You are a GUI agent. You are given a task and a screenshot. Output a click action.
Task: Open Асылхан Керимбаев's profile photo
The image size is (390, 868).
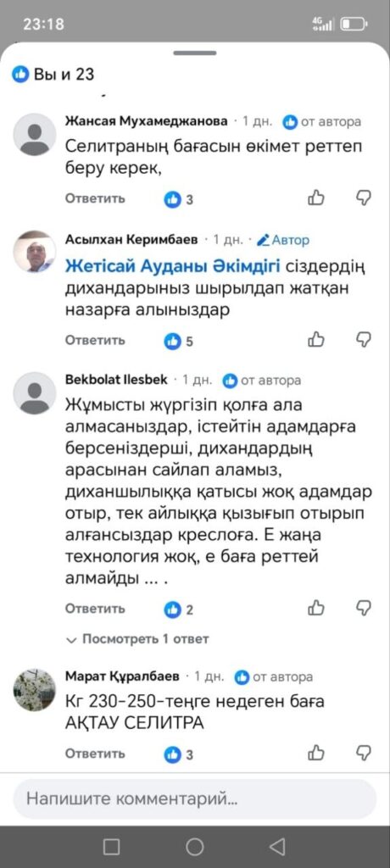pyautogui.click(x=35, y=251)
